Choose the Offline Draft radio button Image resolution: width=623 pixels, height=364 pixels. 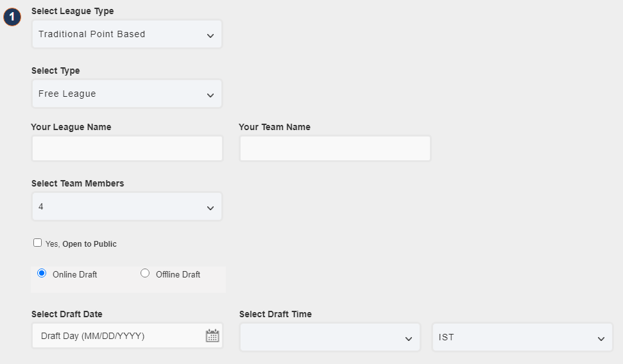point(145,273)
